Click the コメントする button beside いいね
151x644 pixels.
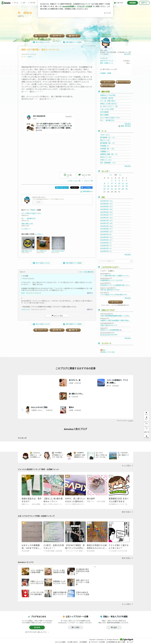pos(84,175)
